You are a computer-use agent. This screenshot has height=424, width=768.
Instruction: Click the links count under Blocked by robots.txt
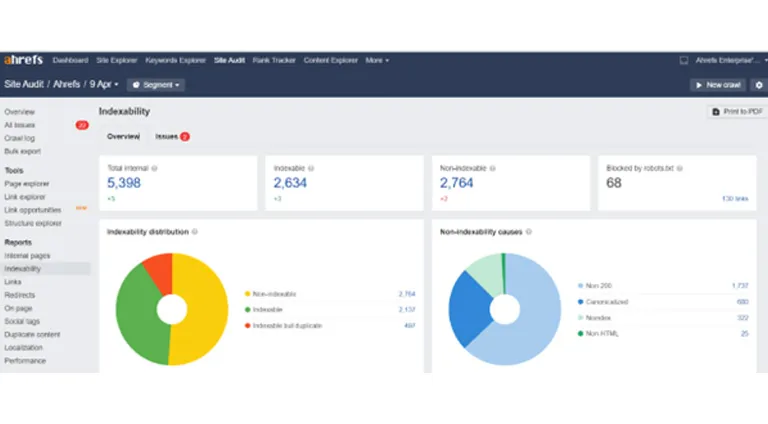tap(735, 199)
